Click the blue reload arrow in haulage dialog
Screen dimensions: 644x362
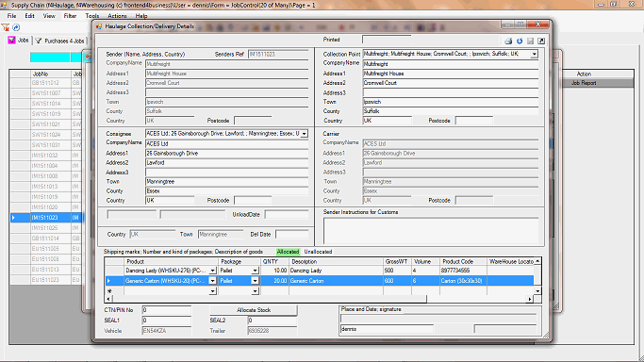click(x=520, y=41)
